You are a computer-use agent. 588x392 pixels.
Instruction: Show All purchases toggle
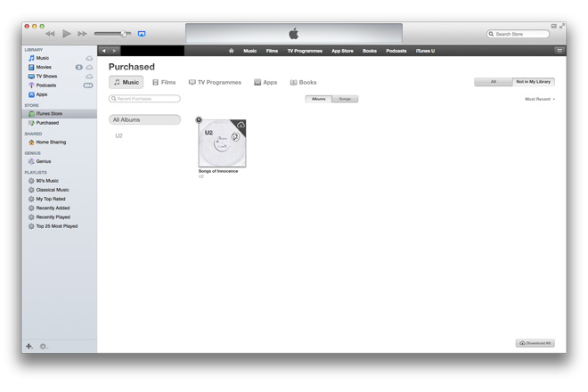coord(494,82)
